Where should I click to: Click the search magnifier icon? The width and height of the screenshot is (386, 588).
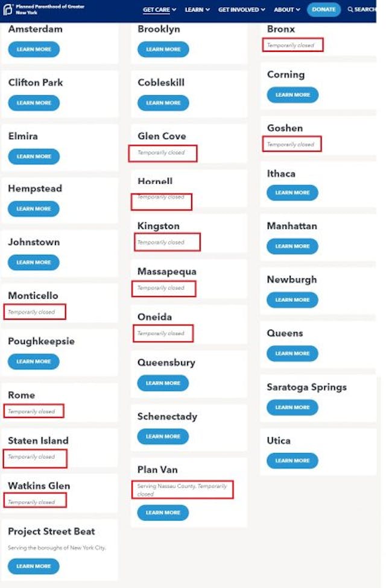pos(351,10)
